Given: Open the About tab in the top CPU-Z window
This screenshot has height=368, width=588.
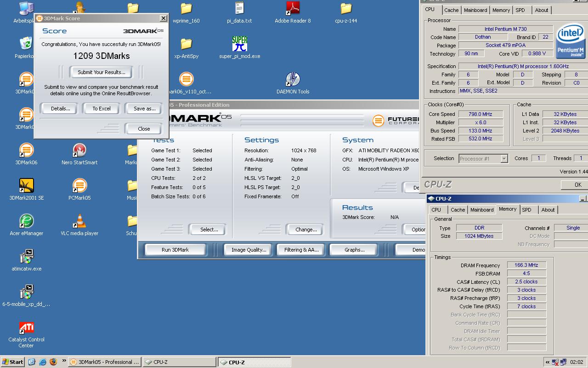Looking at the screenshot, I should pyautogui.click(x=541, y=10).
